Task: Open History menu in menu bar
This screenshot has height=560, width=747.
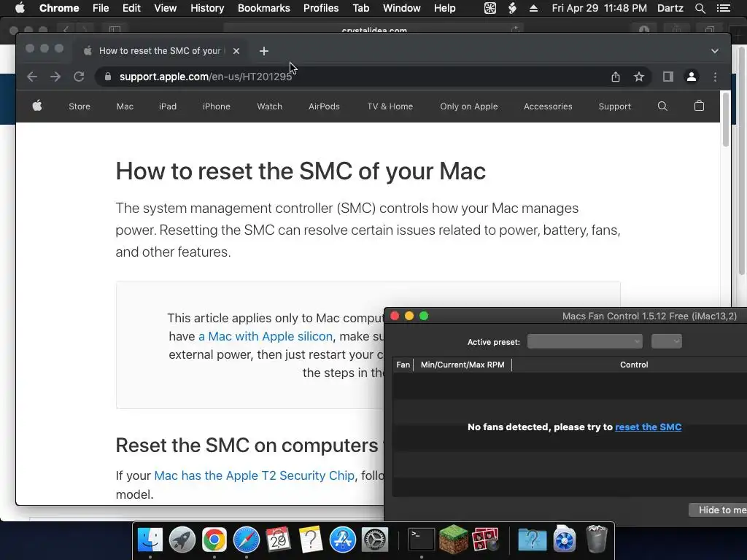Action: [x=207, y=8]
